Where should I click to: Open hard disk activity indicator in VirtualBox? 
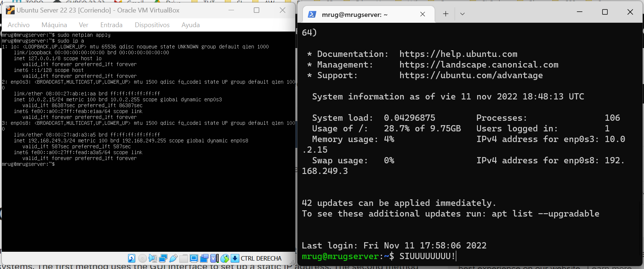(x=132, y=258)
